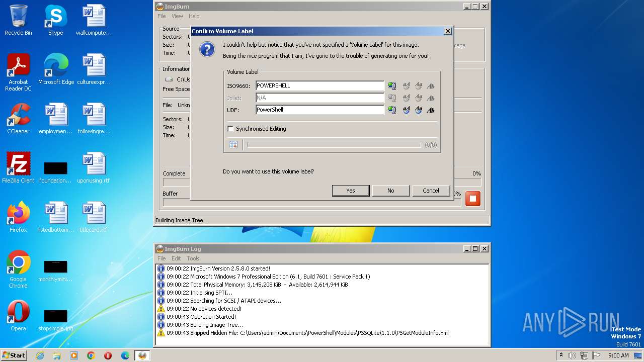644x362 pixels.
Task: Click UDF capitalise 'Aa' icon
Action: (418, 110)
